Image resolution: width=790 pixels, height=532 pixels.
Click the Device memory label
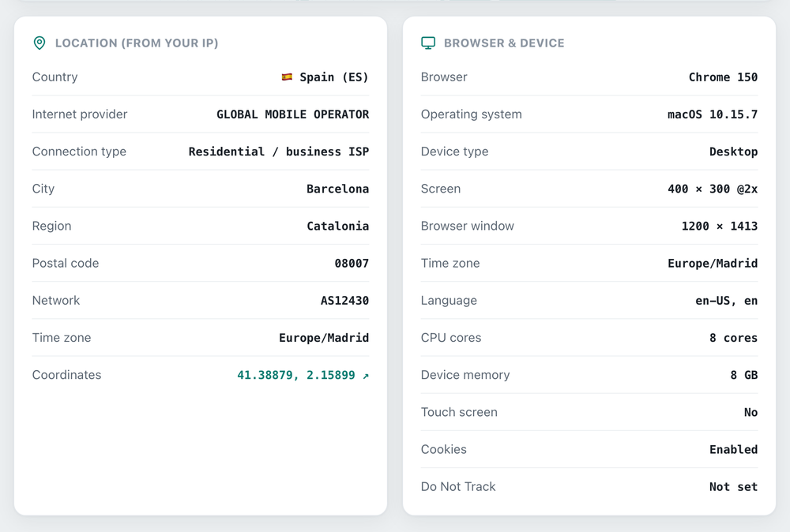pos(465,375)
